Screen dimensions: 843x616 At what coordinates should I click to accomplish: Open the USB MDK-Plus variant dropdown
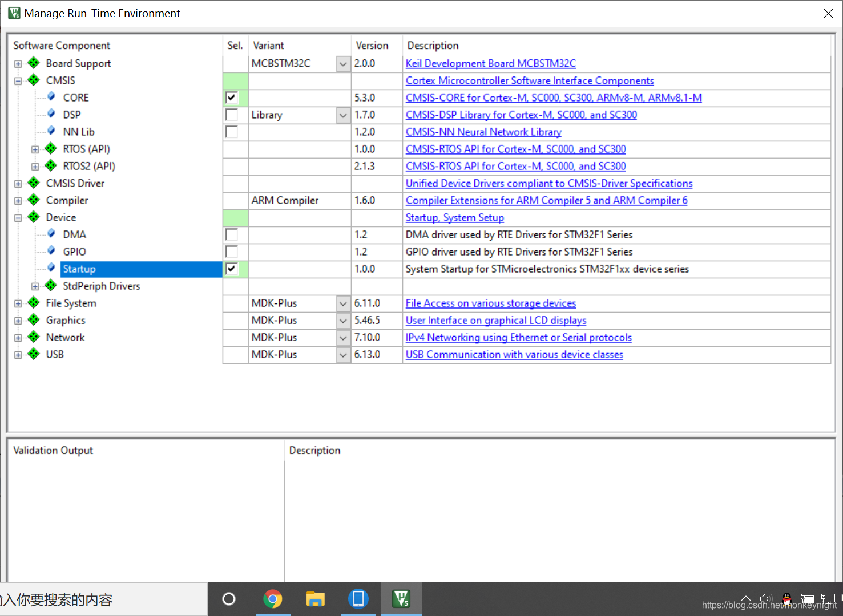[343, 355]
